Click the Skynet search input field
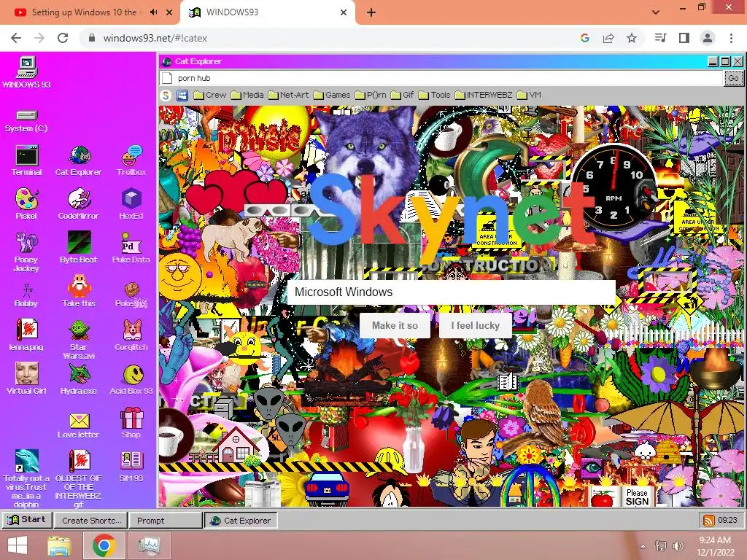 coord(452,292)
